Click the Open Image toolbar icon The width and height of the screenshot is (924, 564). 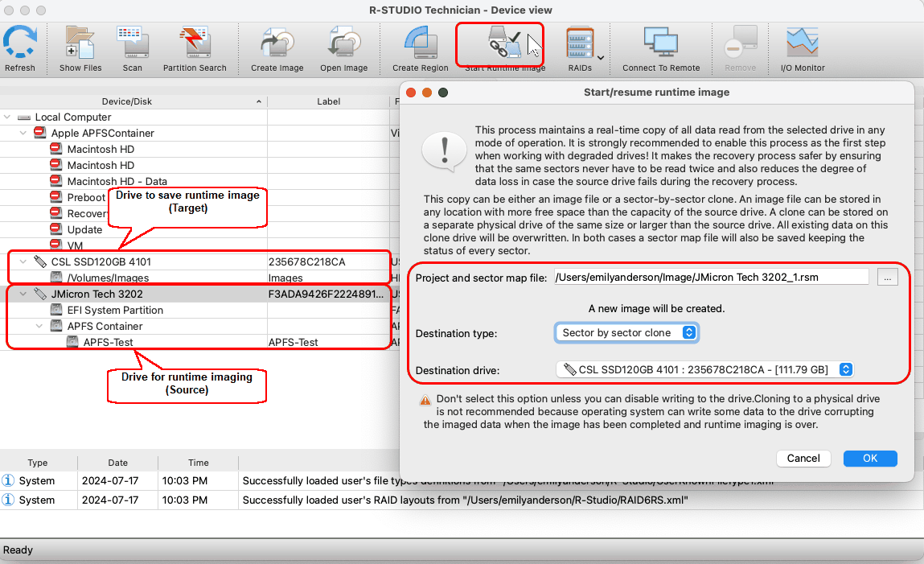[x=344, y=43]
